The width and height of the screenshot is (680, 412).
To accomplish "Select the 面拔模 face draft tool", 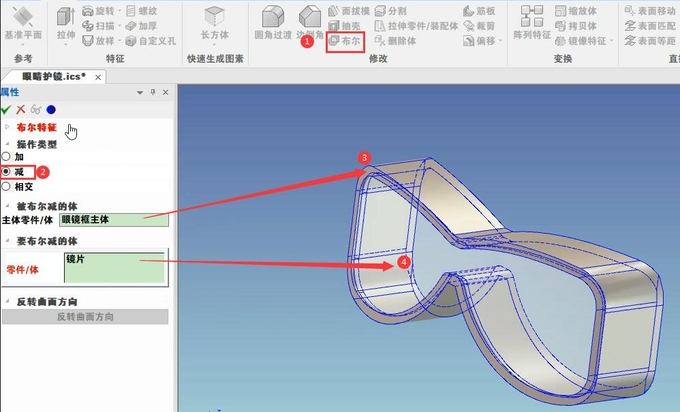I will (x=349, y=11).
